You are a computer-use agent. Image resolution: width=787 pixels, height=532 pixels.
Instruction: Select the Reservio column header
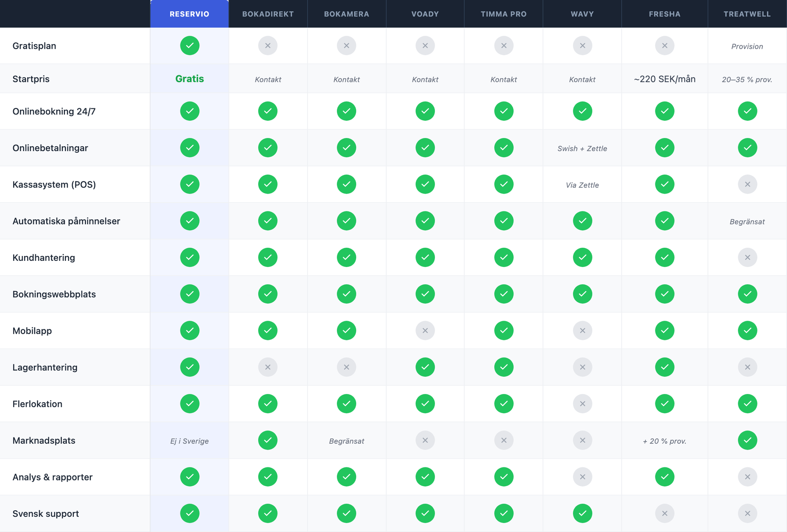tap(189, 14)
